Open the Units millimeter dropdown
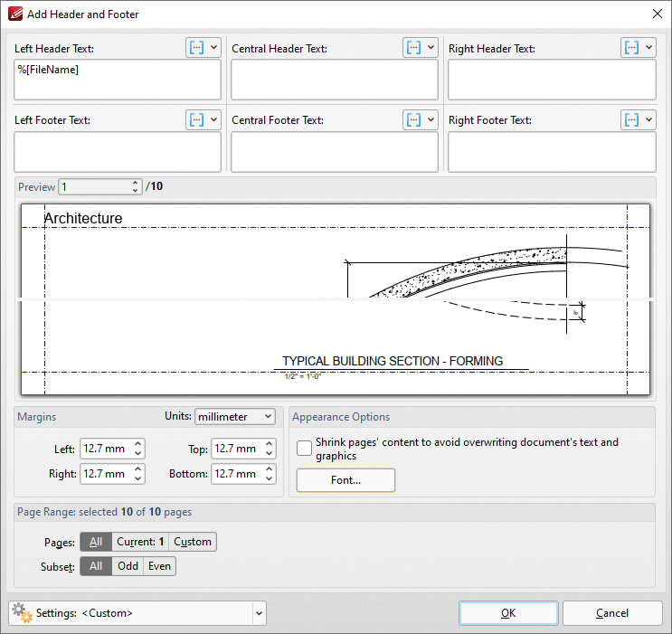The image size is (672, 634). [x=235, y=417]
